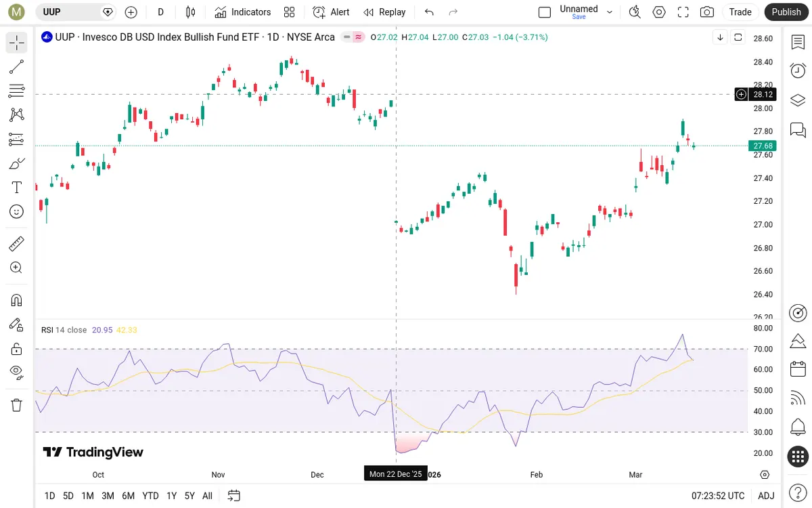Image resolution: width=812 pixels, height=508 pixels.
Task: Select the XABCD pattern tool
Action: (x=17, y=115)
